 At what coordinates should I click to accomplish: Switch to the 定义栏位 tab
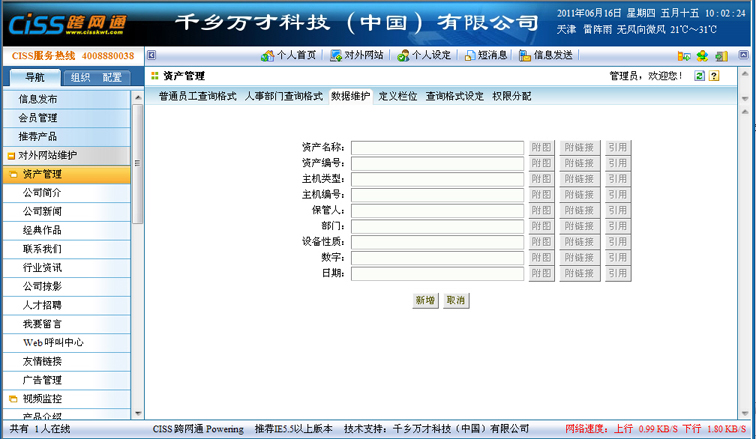pyautogui.click(x=397, y=97)
